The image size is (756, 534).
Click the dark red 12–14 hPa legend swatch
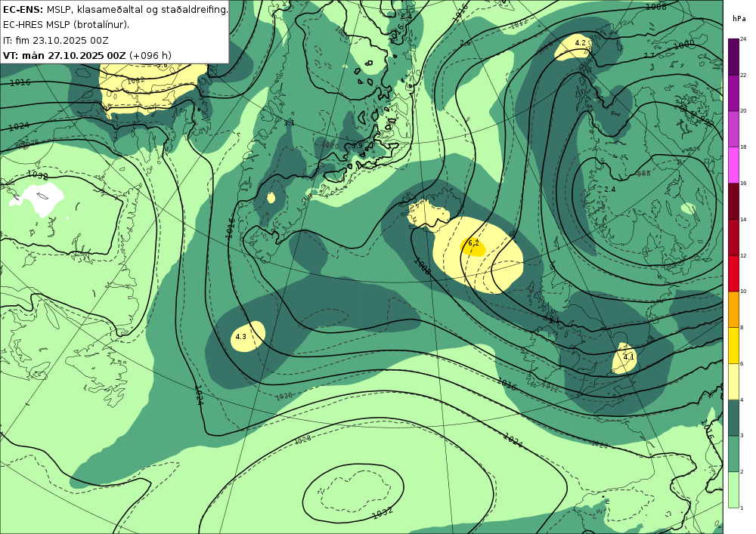733,237
